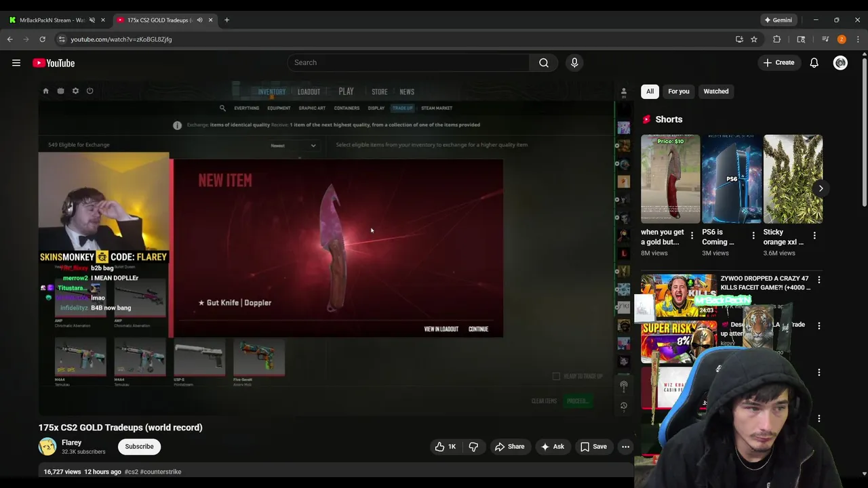Open the Newest sort dropdown in video
868x488 pixels.
[x=293, y=145]
